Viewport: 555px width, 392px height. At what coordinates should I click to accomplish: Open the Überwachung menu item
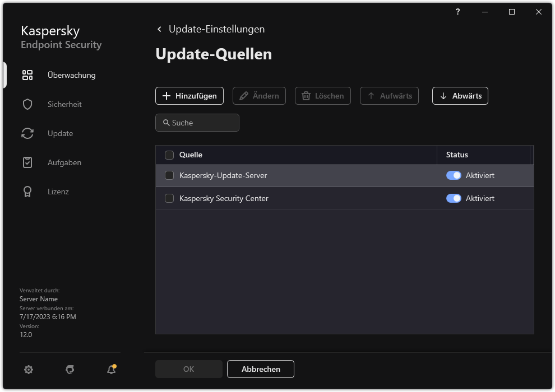[72, 75]
